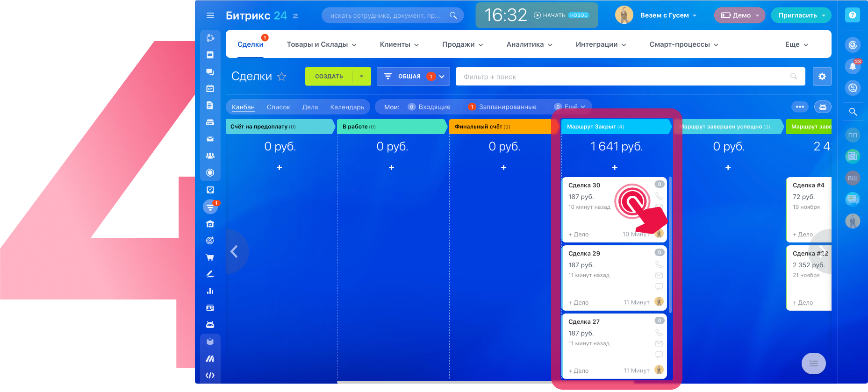Click the magnifier search icon in right panel
This screenshot has height=392, width=868.
(853, 112)
